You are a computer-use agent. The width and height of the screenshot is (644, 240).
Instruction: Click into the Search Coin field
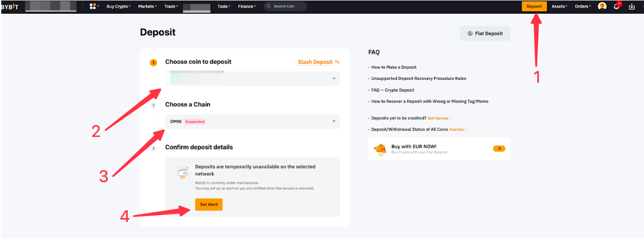pos(289,6)
